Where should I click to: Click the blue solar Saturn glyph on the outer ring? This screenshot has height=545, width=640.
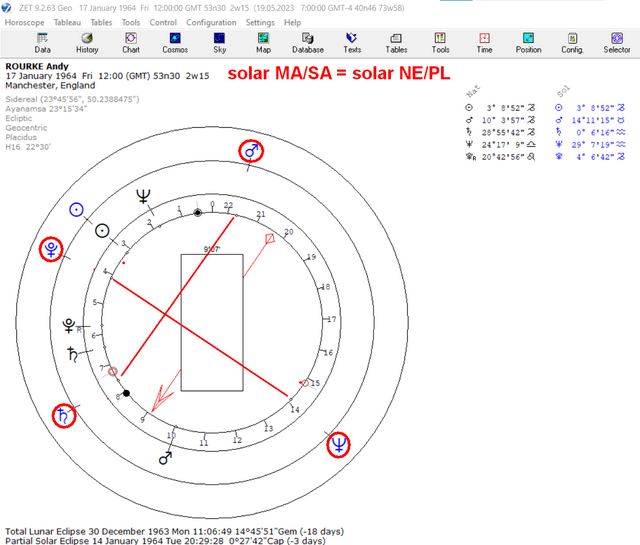(x=64, y=416)
